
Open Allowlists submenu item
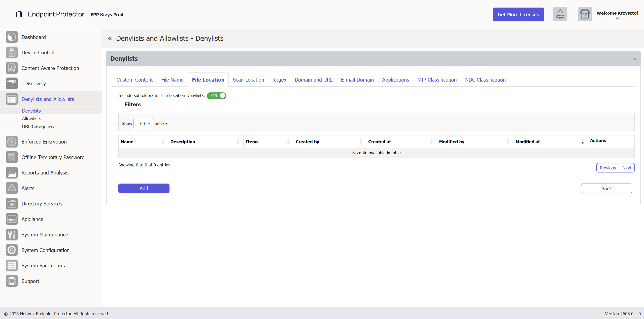coord(31,119)
